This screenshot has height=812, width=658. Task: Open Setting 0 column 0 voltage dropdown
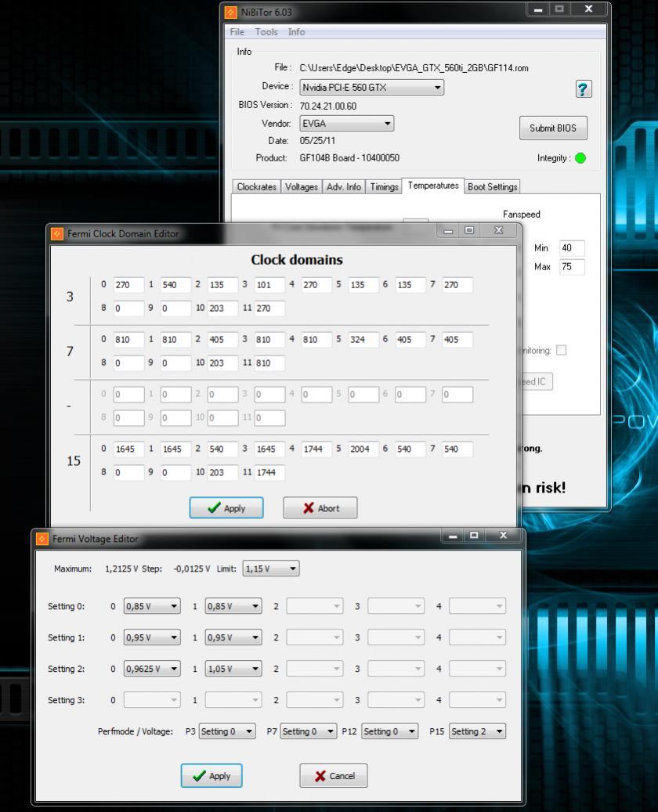[x=152, y=606]
